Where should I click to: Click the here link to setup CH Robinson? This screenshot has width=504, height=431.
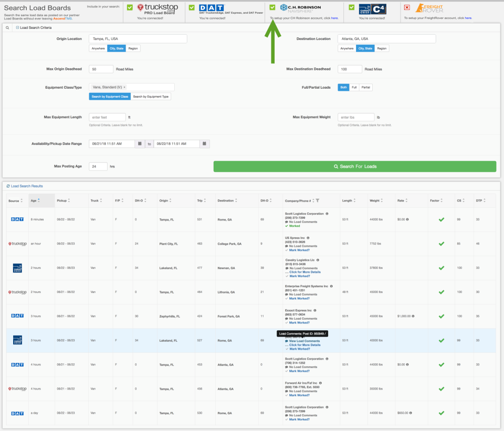[x=333, y=17]
